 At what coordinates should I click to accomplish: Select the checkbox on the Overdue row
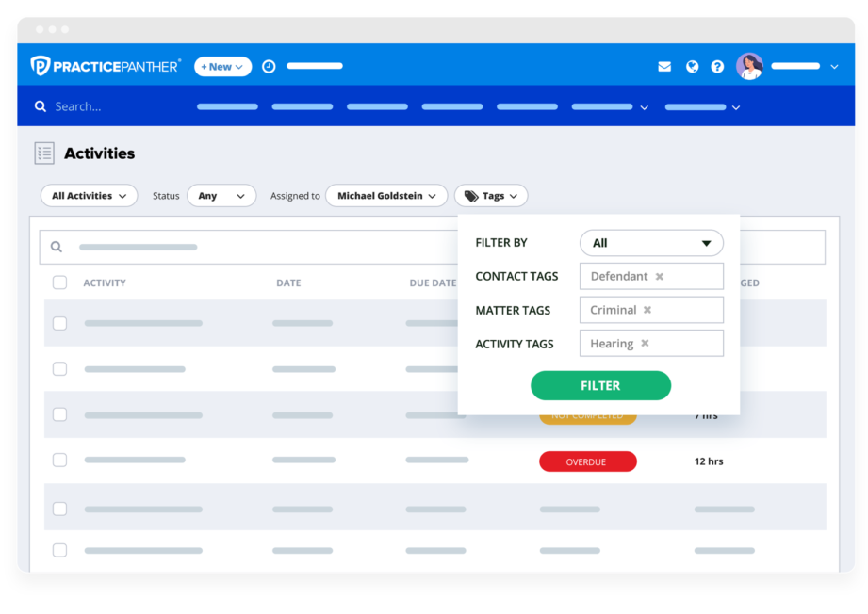tap(60, 460)
